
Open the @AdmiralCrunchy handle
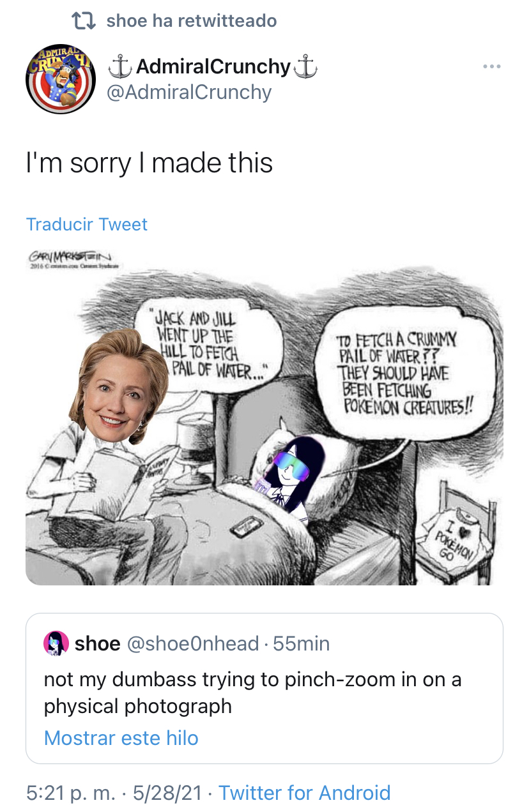[x=189, y=92]
